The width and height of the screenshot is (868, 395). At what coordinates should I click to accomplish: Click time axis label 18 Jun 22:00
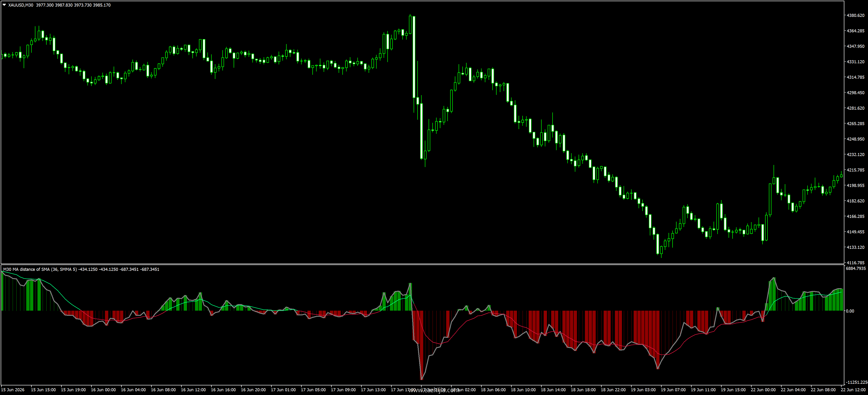point(613,390)
